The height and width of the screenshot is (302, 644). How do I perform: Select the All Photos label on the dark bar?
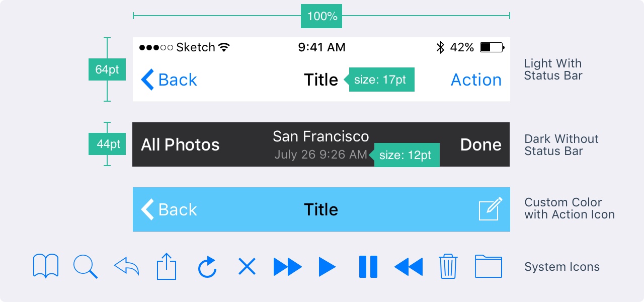coord(180,144)
